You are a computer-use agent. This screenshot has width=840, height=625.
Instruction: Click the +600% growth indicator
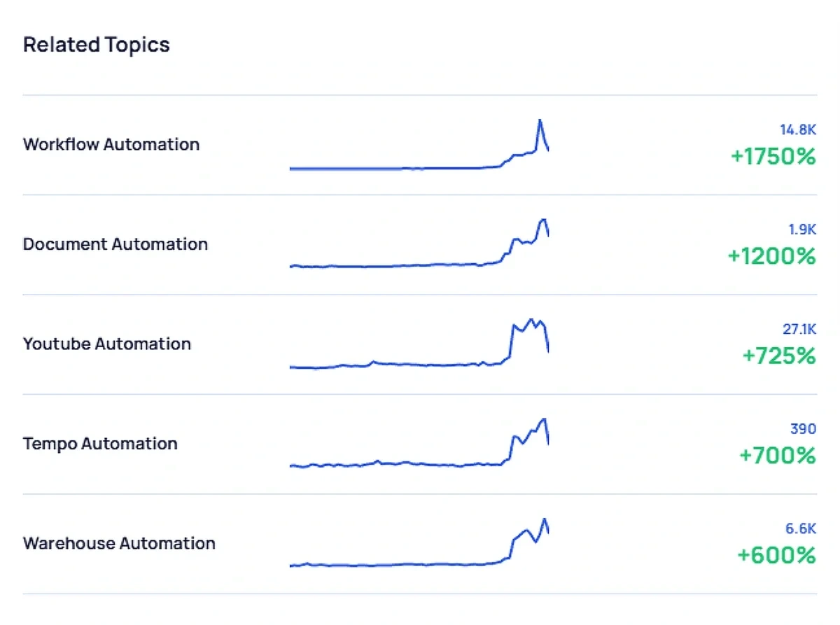[x=777, y=556]
